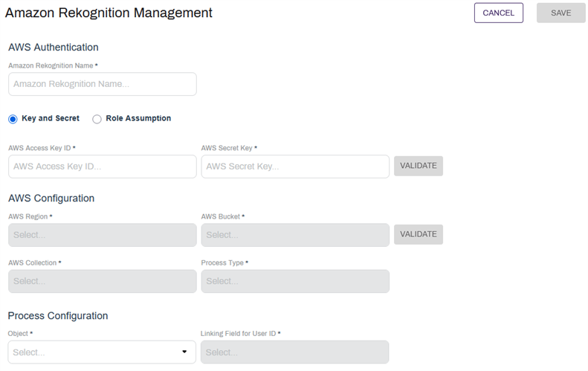588x371 pixels.
Task: Click the AWS Configuration section heading
Action: (51, 198)
